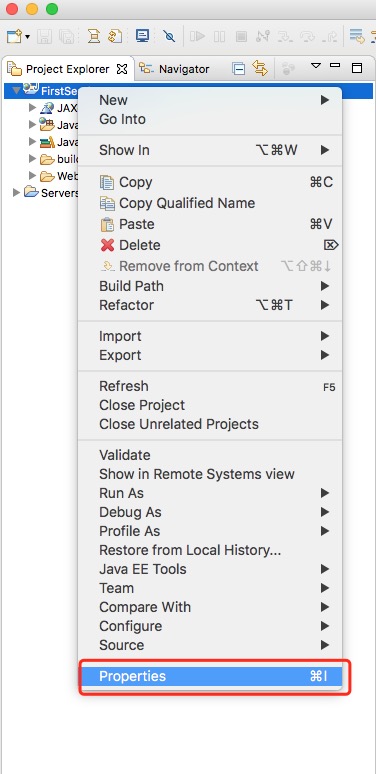Click the Open a Terminal monitor icon

click(x=142, y=36)
